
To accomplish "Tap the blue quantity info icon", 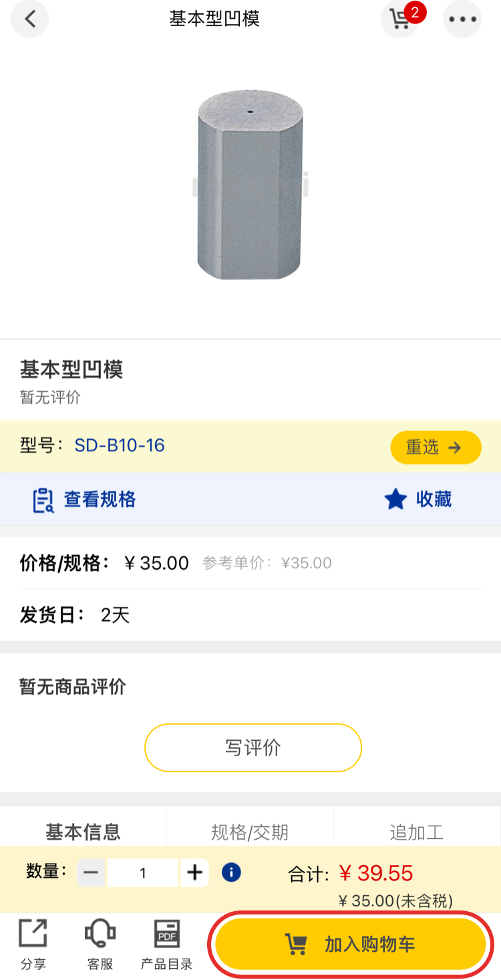I will tap(231, 872).
